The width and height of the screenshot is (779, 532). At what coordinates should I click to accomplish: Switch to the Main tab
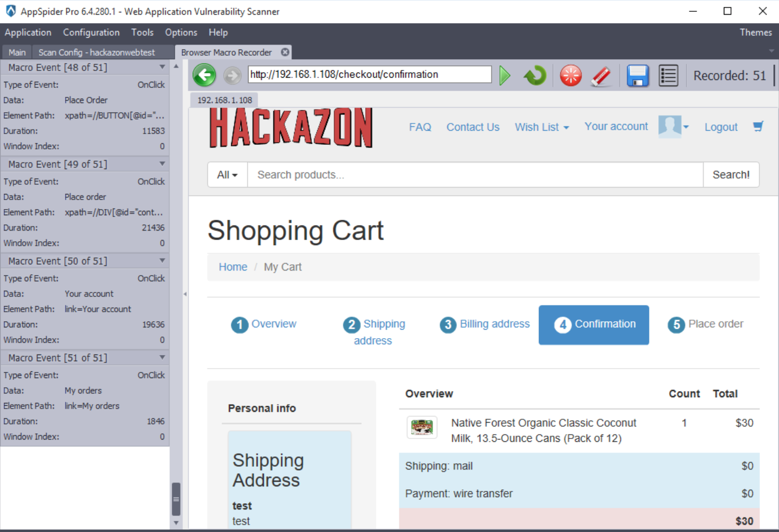[x=17, y=52]
